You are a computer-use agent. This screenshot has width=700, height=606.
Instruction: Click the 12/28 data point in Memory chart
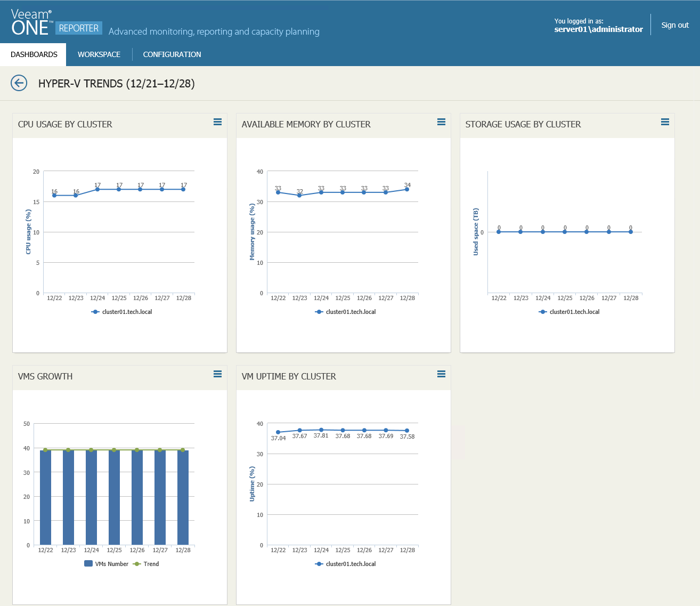(407, 189)
